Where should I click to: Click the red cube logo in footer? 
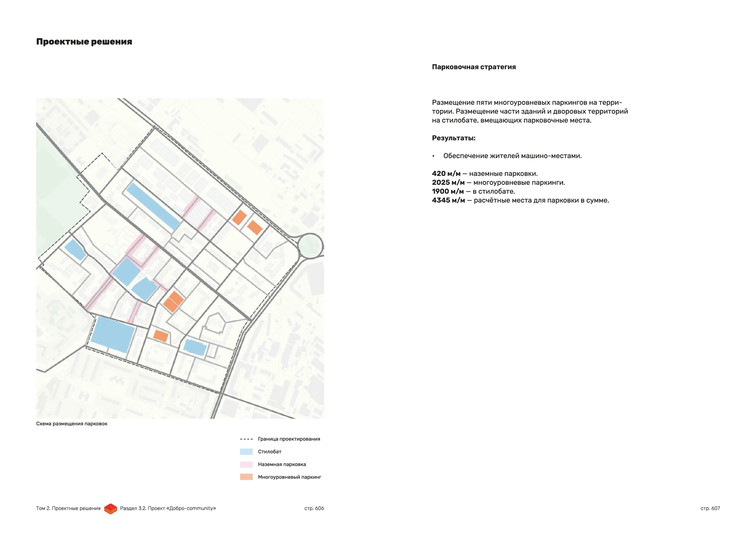(x=110, y=509)
